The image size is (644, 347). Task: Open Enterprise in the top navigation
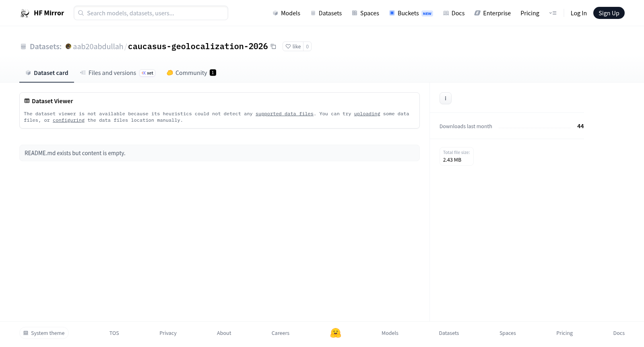click(x=493, y=13)
